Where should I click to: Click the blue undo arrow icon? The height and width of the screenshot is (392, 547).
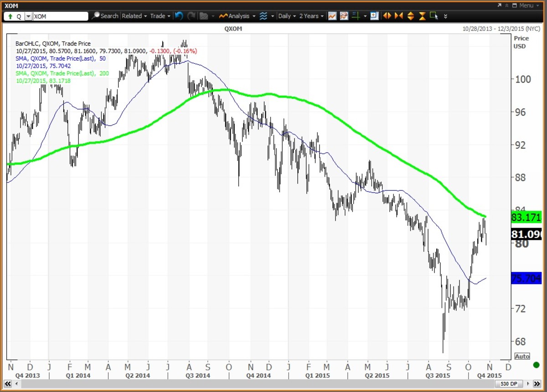click(x=179, y=16)
